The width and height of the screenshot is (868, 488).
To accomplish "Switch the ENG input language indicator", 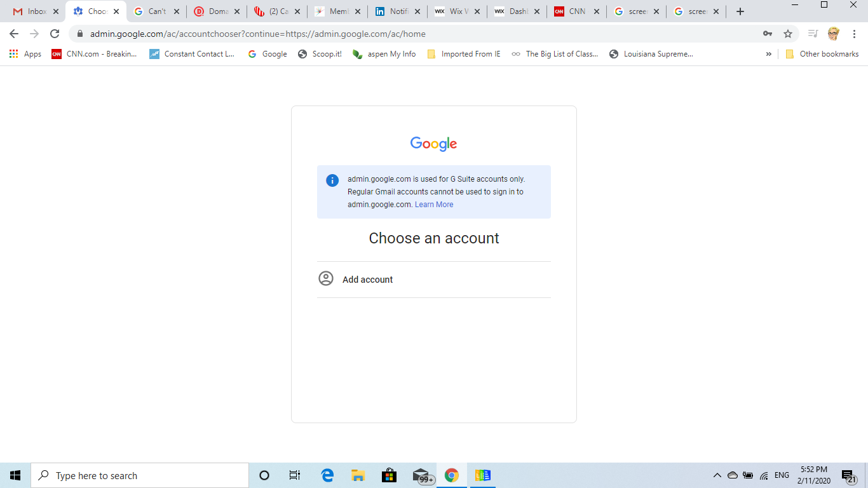I will pyautogui.click(x=782, y=475).
